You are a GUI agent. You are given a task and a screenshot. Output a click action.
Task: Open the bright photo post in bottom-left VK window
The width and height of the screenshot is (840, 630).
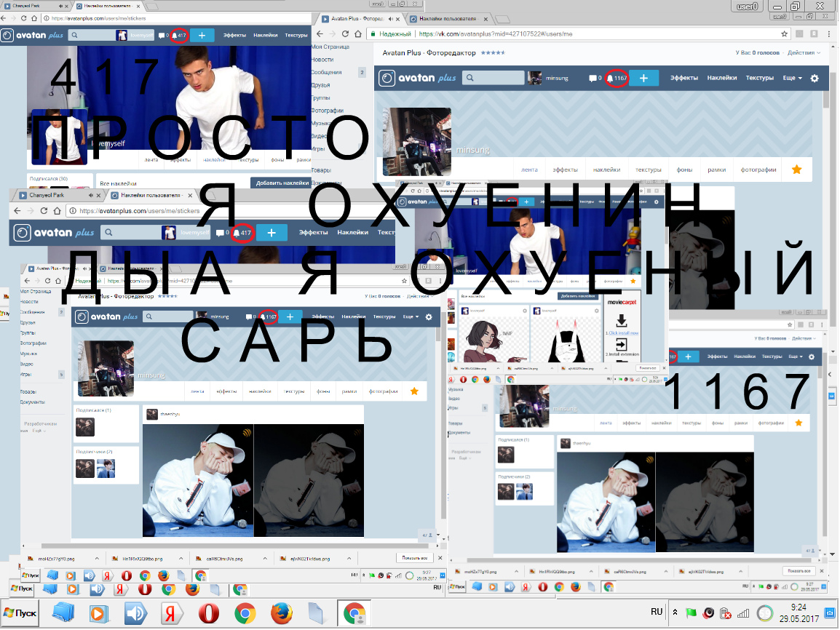[x=198, y=480]
